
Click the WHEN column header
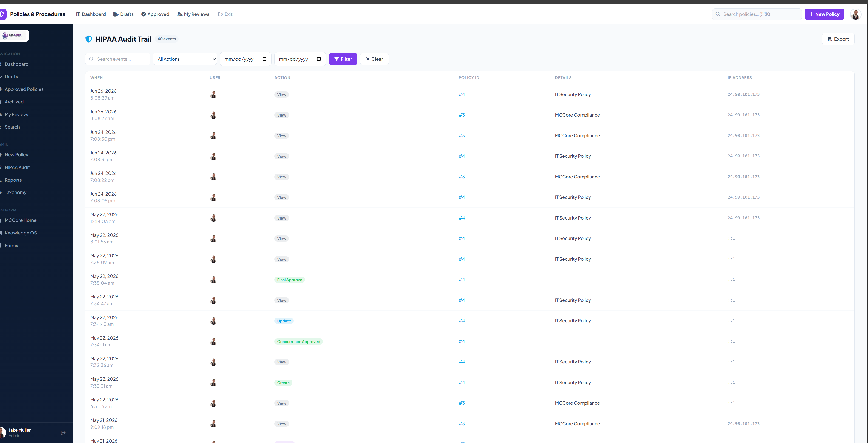96,78
